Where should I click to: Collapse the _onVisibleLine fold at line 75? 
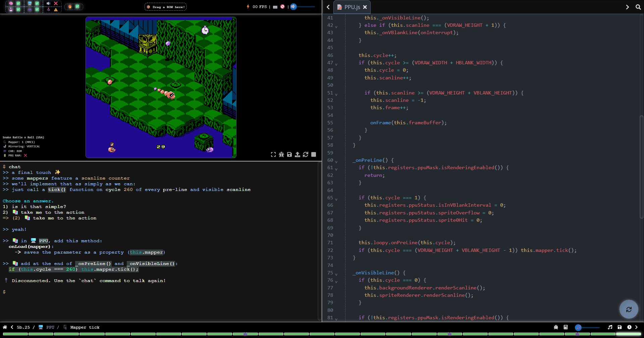pyautogui.click(x=336, y=274)
